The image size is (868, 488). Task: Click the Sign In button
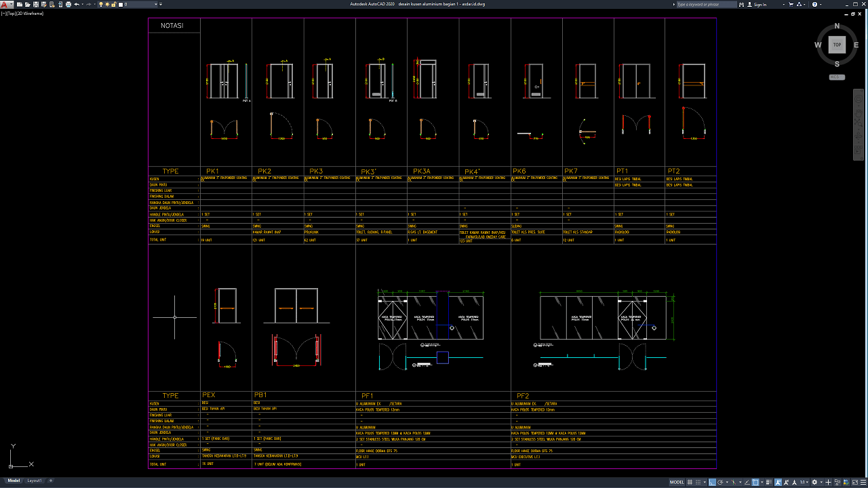(760, 4)
